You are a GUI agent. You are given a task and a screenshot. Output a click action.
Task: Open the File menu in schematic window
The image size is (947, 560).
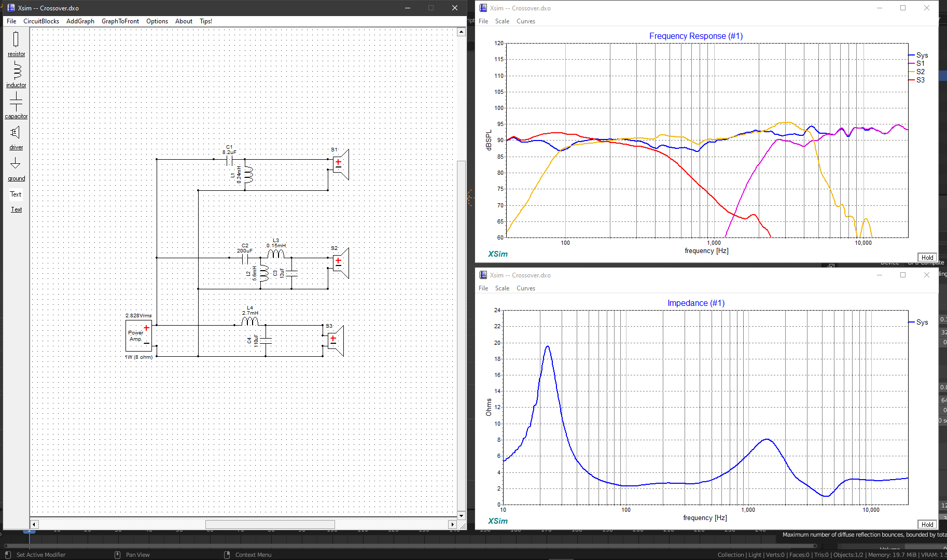11,21
